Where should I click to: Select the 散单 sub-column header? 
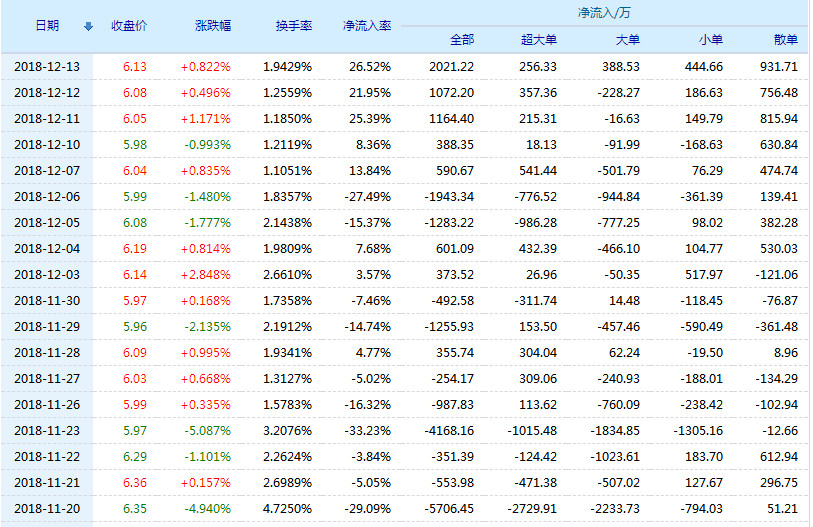785,40
